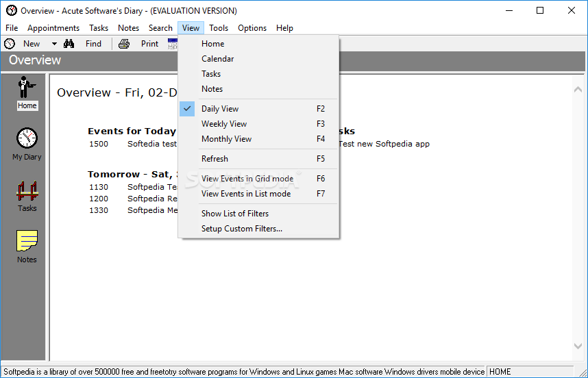Open the File menu

pos(12,28)
